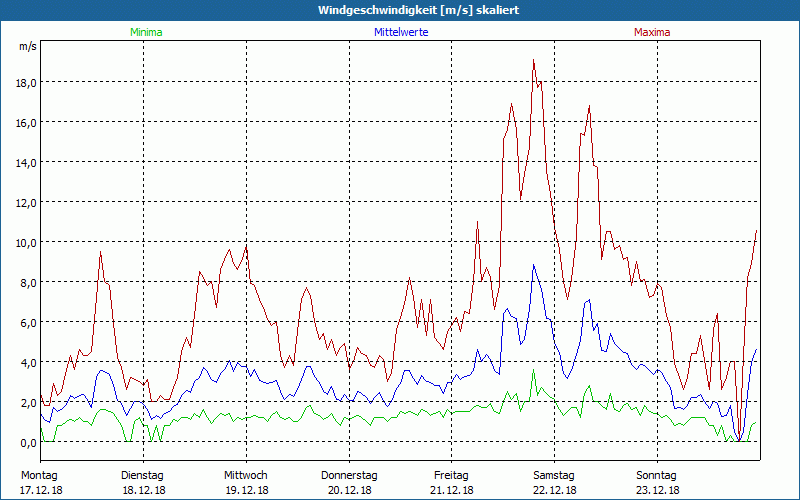Click the Donnerstag day label

point(349,475)
